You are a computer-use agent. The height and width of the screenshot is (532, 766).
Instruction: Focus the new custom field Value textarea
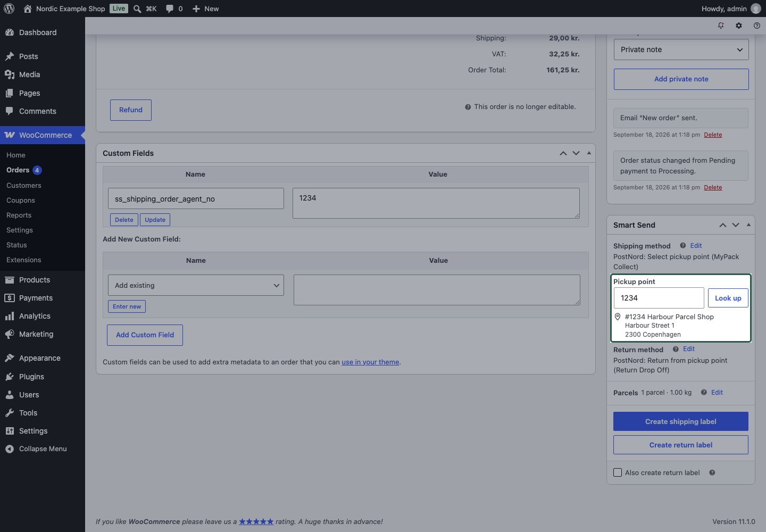[x=437, y=290]
